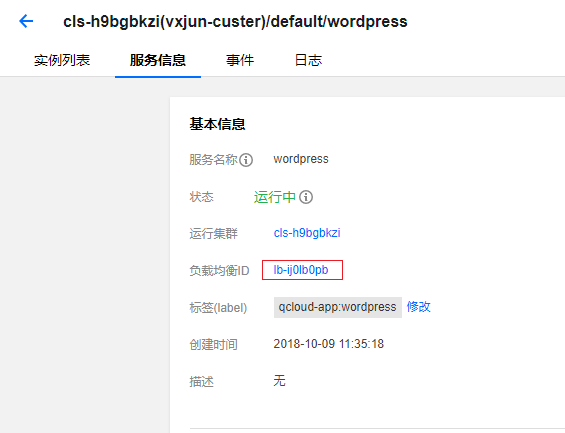Click info icon beside 服务名称

point(246,160)
